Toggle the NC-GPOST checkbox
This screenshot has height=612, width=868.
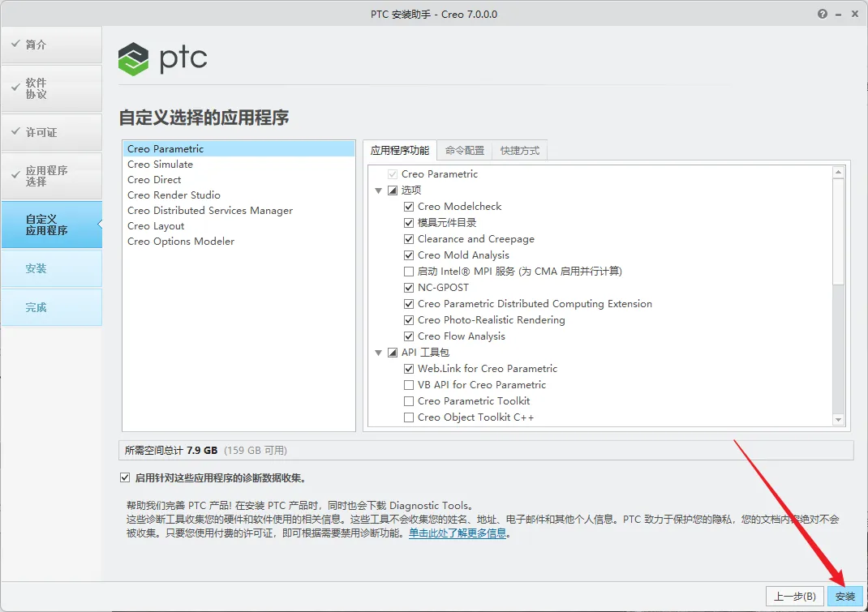(x=409, y=288)
